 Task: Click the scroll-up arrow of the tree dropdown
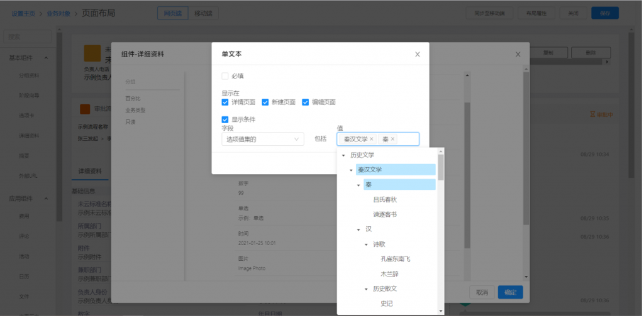[441, 151]
